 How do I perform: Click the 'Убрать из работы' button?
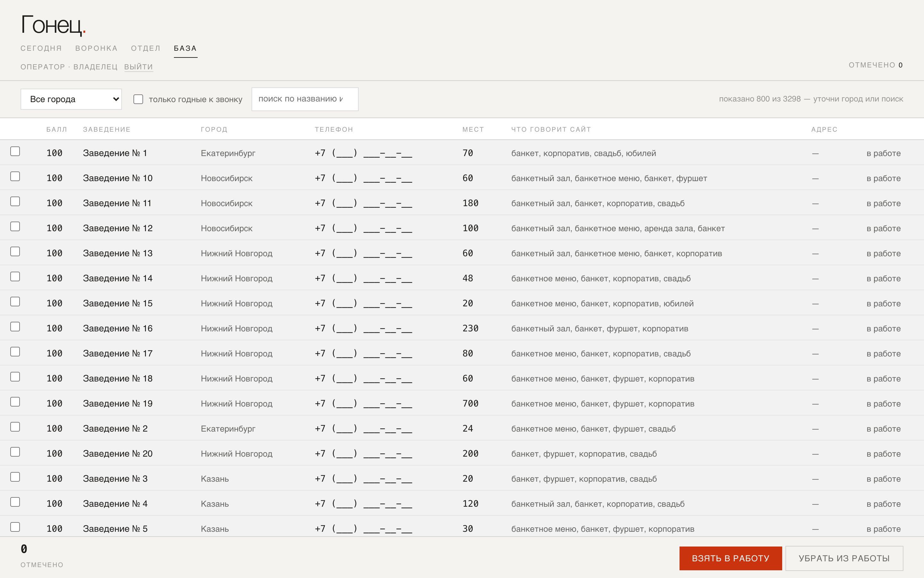[x=844, y=558]
